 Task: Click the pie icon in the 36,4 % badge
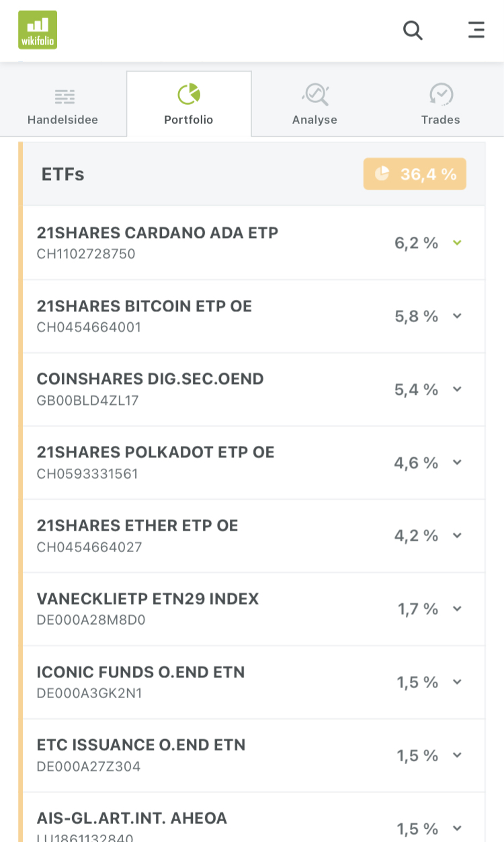point(382,174)
